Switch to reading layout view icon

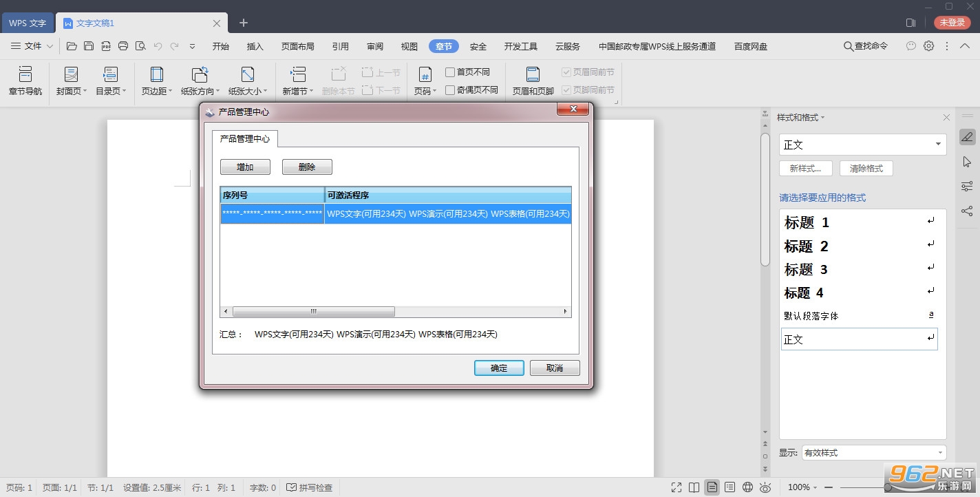coord(694,487)
